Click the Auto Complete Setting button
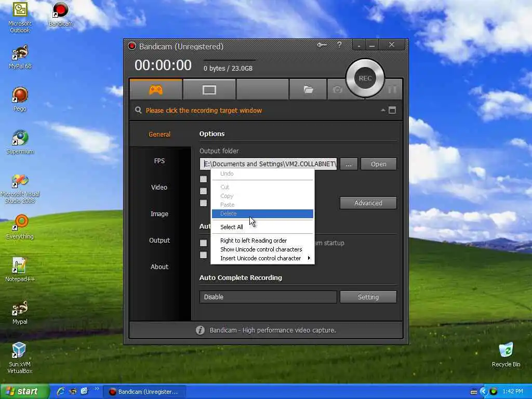This screenshot has height=399, width=532. coord(368,297)
